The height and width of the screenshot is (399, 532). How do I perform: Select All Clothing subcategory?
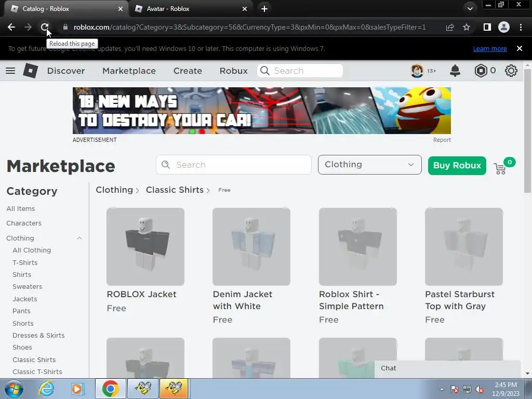tap(32, 250)
